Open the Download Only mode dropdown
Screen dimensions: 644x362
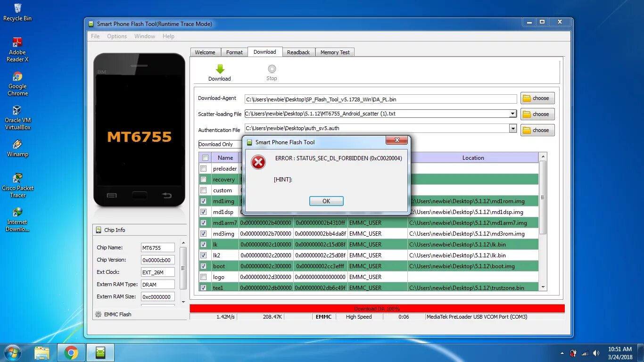(x=220, y=144)
